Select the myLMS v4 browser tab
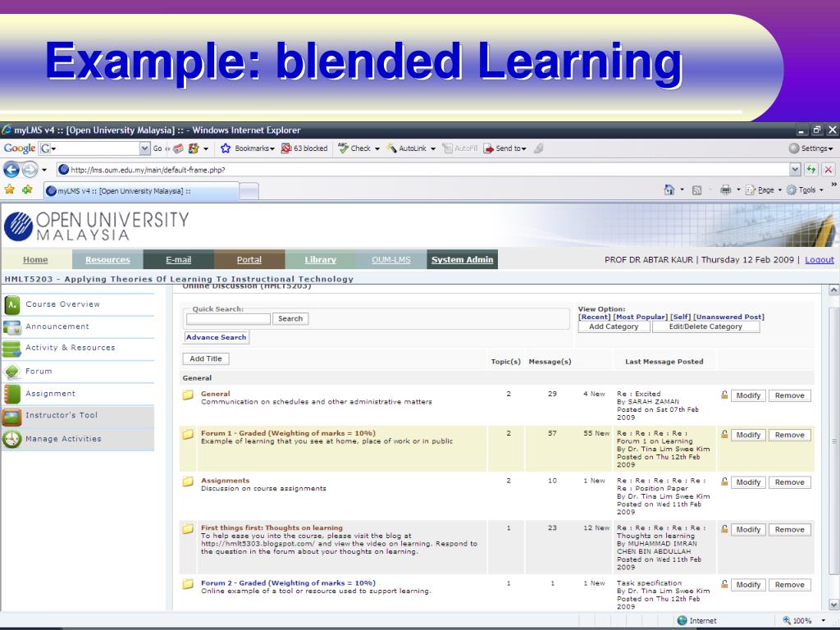The image size is (840, 630). pos(141,190)
